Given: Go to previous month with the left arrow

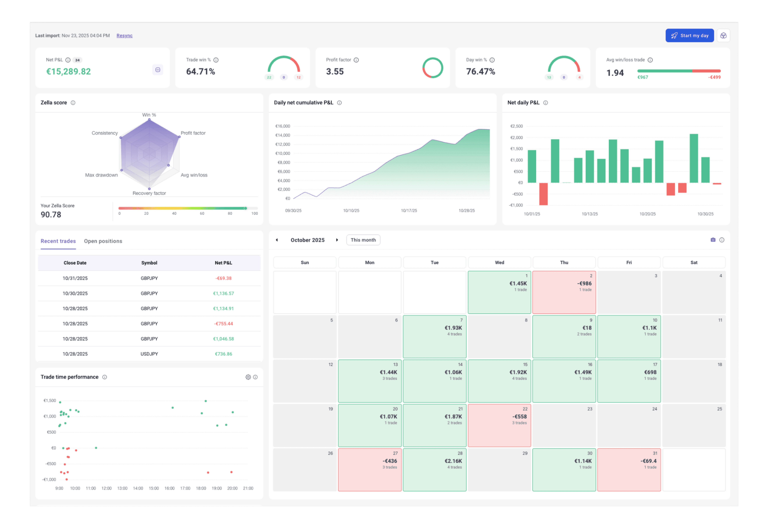Looking at the screenshot, I should click(277, 240).
